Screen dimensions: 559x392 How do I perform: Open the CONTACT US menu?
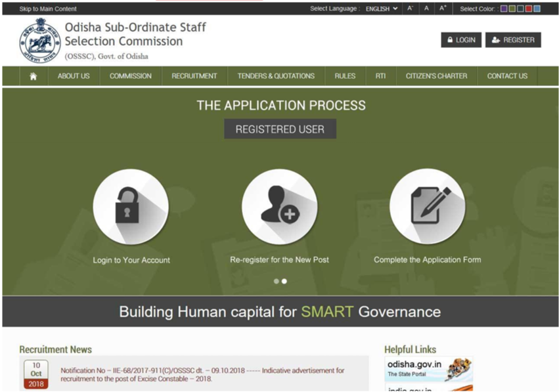pos(507,76)
